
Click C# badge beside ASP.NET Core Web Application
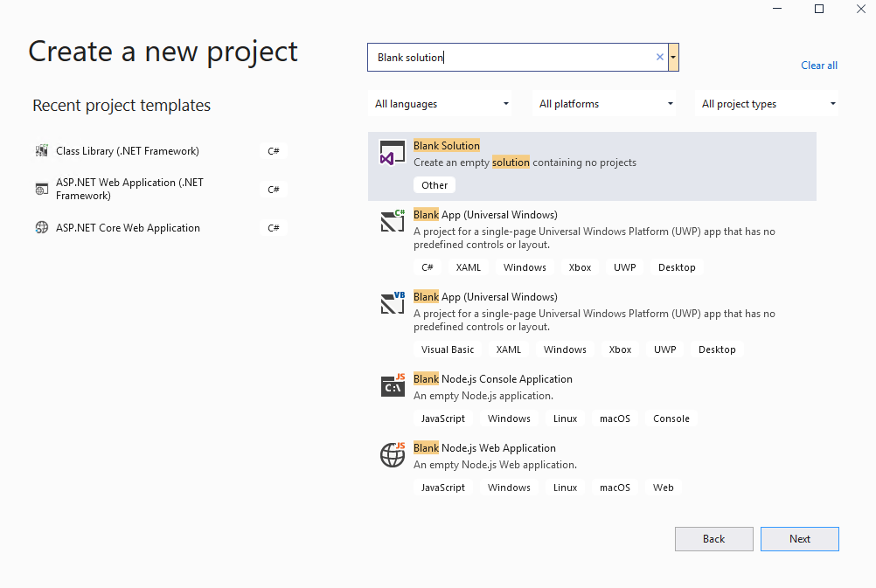pyautogui.click(x=273, y=228)
